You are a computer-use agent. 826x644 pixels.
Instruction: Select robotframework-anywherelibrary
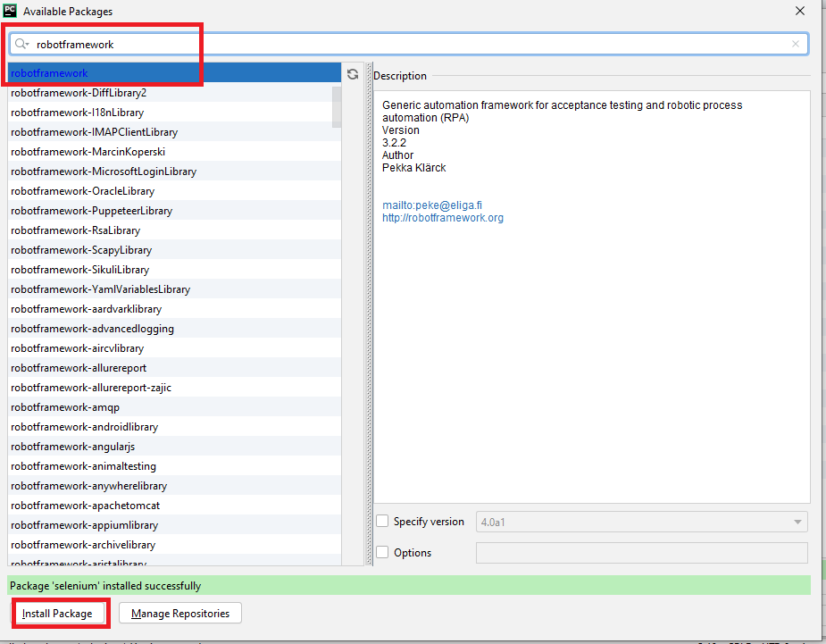tap(174, 486)
